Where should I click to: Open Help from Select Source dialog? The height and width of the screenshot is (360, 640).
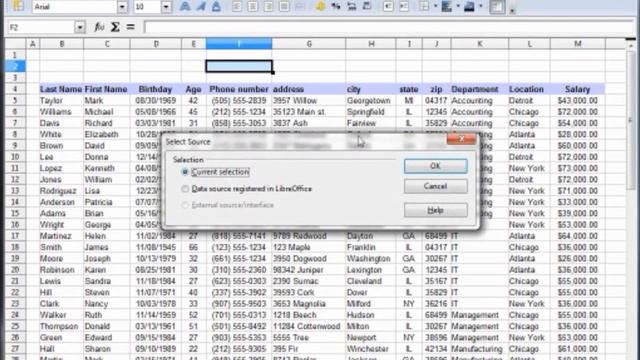point(436,210)
